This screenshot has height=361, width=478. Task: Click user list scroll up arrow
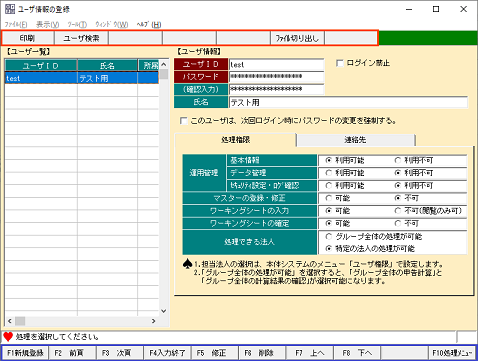tap(163, 64)
